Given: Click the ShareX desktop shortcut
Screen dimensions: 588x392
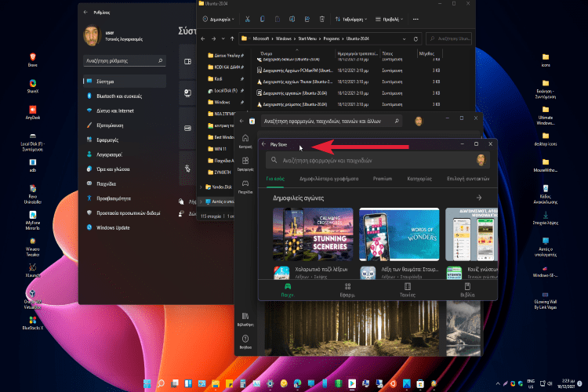Looking at the screenshot, I should point(33,86).
